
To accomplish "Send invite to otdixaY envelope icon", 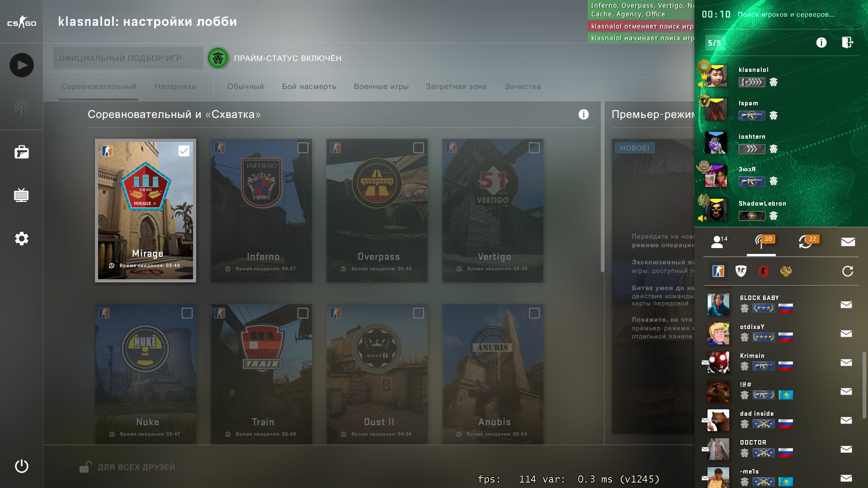I will coord(846,333).
